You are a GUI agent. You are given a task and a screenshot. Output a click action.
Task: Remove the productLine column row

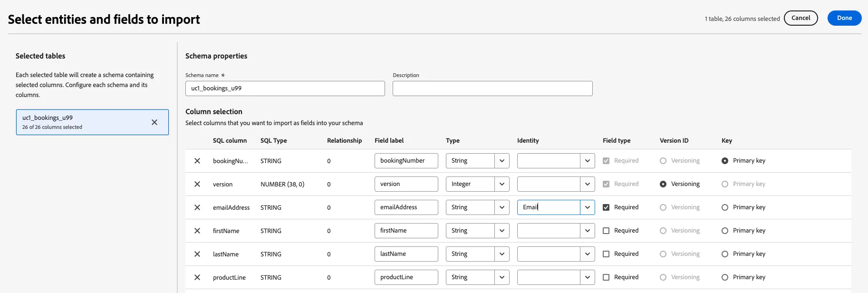click(x=197, y=277)
